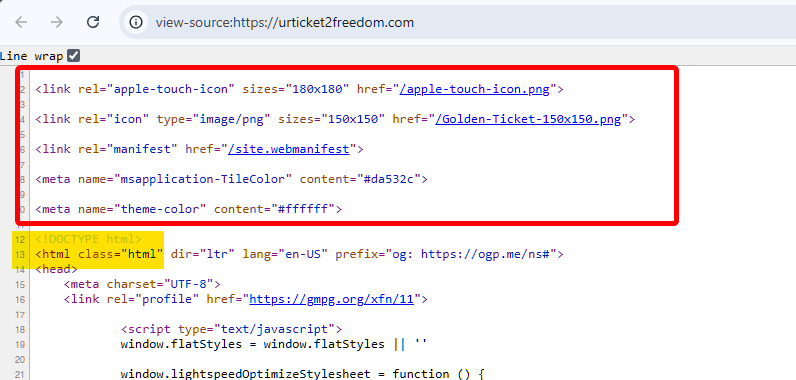Click the script type="text/javascript" line
The width and height of the screenshot is (796, 380).
(x=231, y=329)
